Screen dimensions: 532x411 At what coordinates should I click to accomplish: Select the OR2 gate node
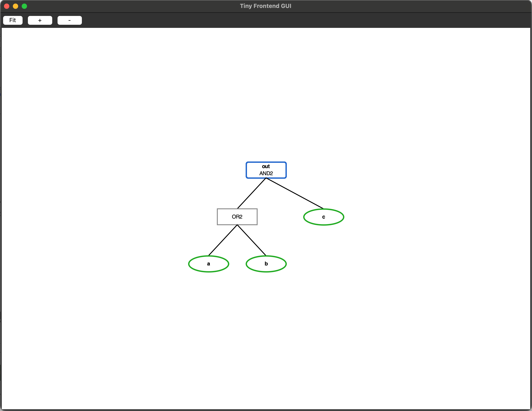237,217
